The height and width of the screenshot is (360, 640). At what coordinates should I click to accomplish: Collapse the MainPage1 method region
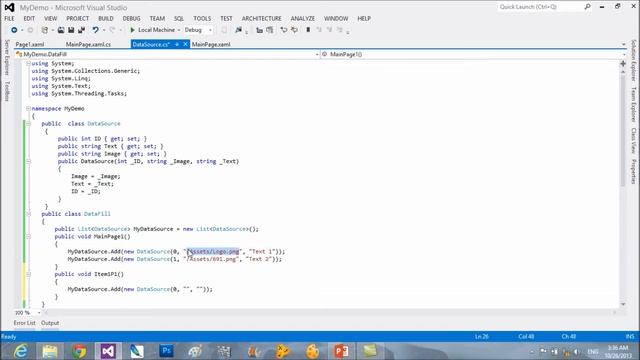tap(28, 236)
